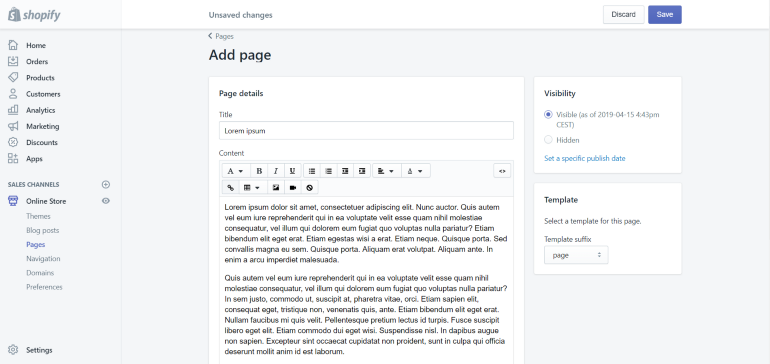The height and width of the screenshot is (364, 770).
Task: Insert a link using the link icon
Action: 230,187
